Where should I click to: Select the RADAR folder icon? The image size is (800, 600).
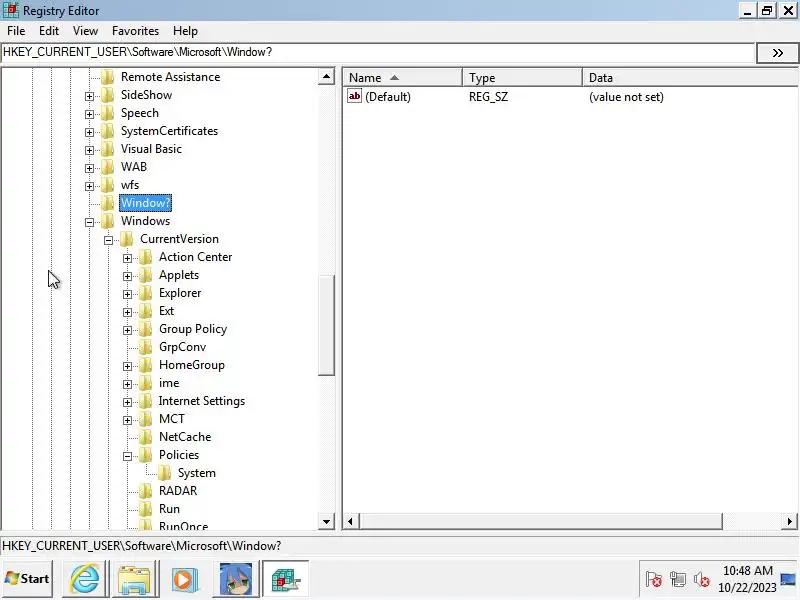tap(146, 491)
